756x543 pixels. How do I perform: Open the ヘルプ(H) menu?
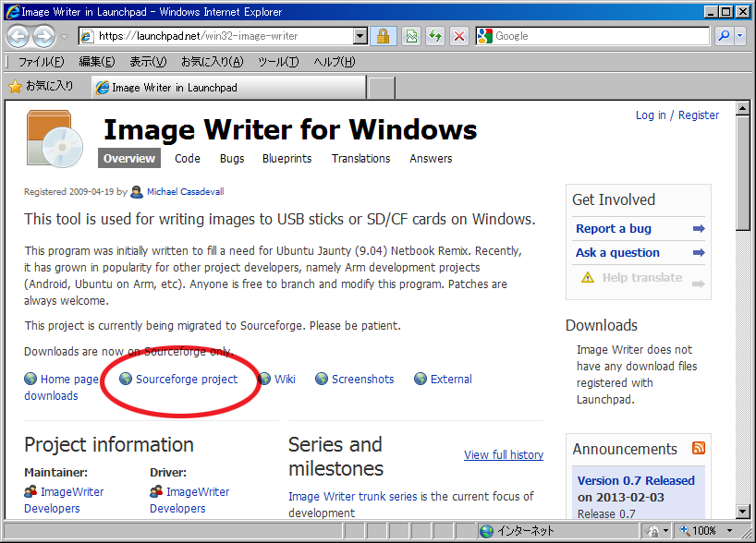click(335, 62)
